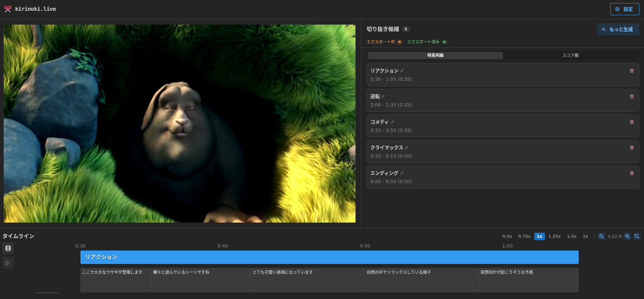Click the scissors cut tool in timeline
The height and width of the screenshot is (299, 644).
coord(8,263)
